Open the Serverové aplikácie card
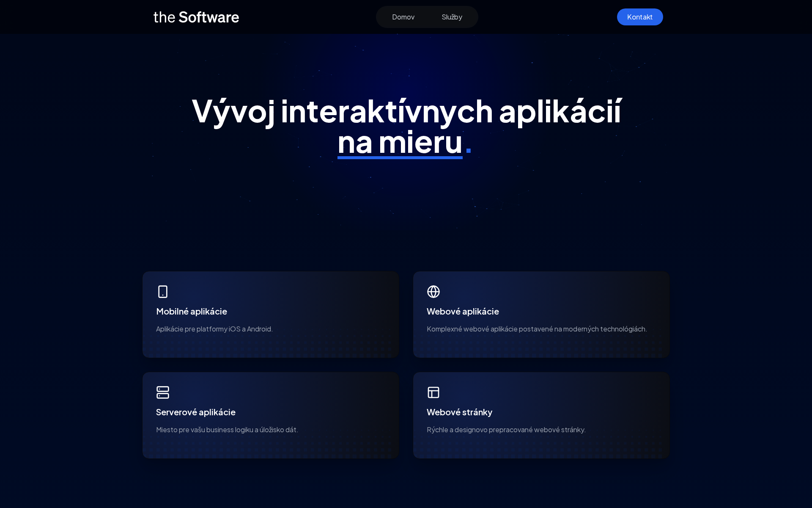The width and height of the screenshot is (812, 508). tap(270, 415)
